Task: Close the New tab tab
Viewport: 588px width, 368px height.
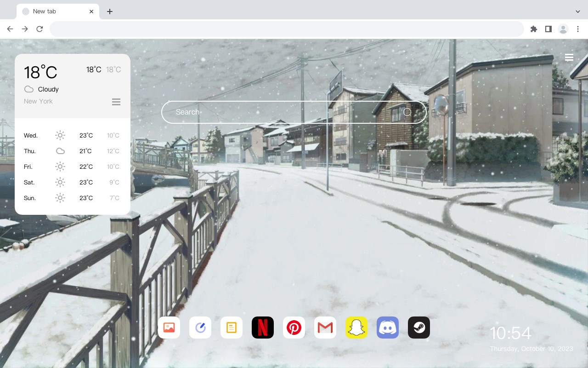Action: click(x=92, y=11)
